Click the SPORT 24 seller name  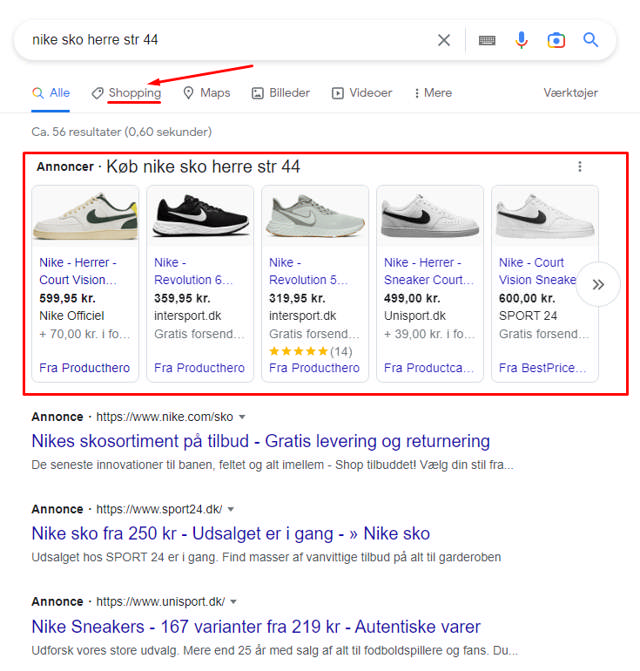528,316
